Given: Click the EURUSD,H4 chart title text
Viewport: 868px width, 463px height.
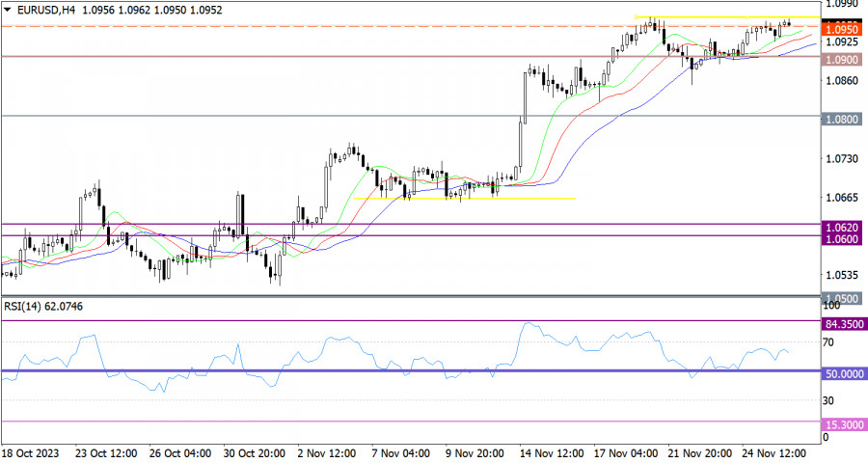Looking at the screenshot, I should coord(47,10).
